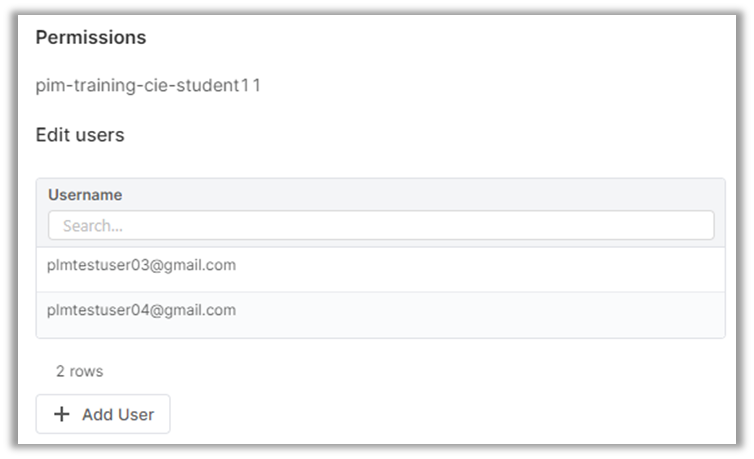Select the plmtestuser04@gmail.com row

380,311
